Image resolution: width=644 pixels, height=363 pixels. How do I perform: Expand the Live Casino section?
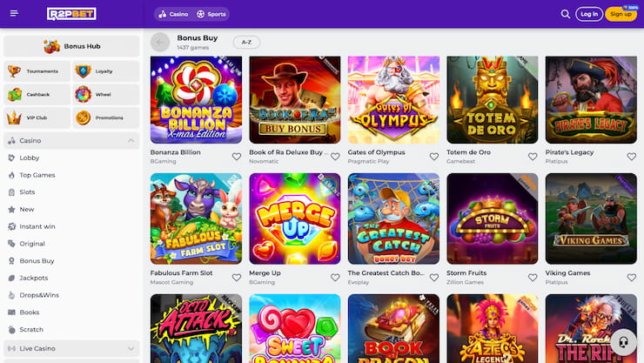(x=131, y=348)
